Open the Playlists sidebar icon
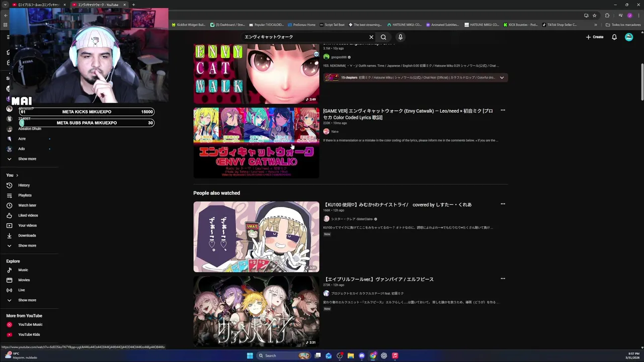This screenshot has width=644, height=362. point(9,195)
